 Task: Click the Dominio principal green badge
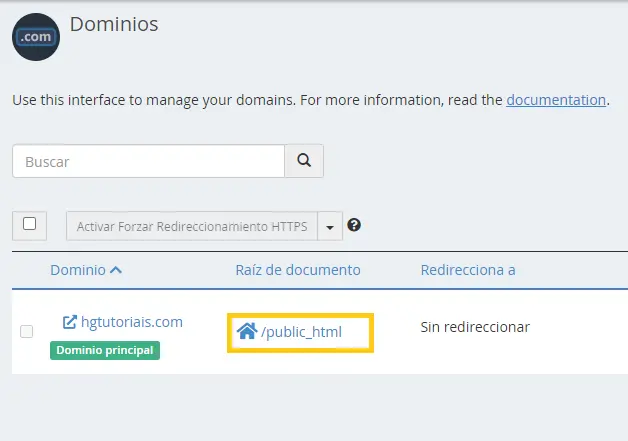pyautogui.click(x=105, y=350)
